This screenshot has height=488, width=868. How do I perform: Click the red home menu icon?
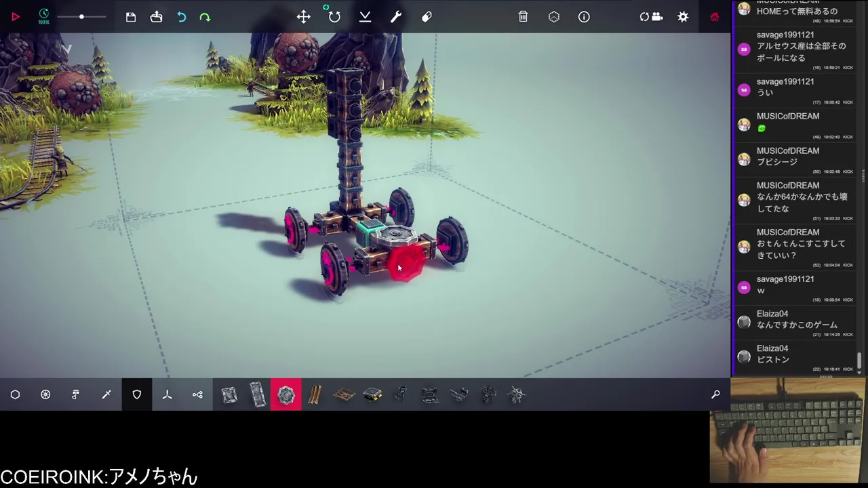coord(714,17)
